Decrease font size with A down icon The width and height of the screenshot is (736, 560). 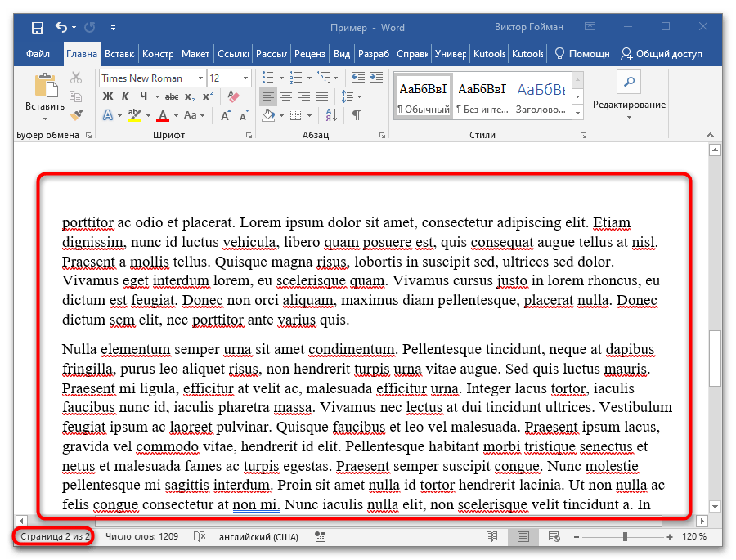point(244,115)
